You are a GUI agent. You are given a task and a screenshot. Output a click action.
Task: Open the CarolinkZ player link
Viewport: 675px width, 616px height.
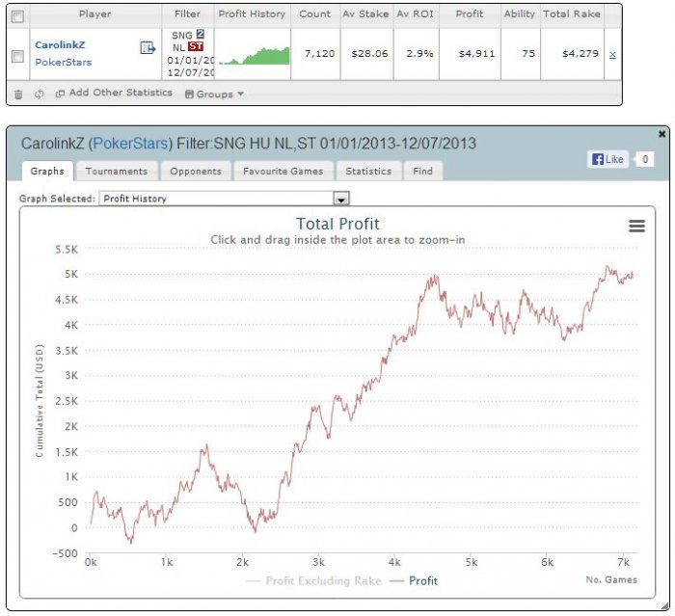pyautogui.click(x=60, y=44)
